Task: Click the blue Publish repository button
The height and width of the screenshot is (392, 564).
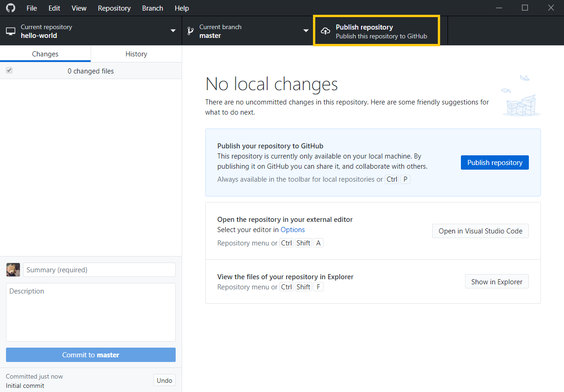Action: click(495, 162)
